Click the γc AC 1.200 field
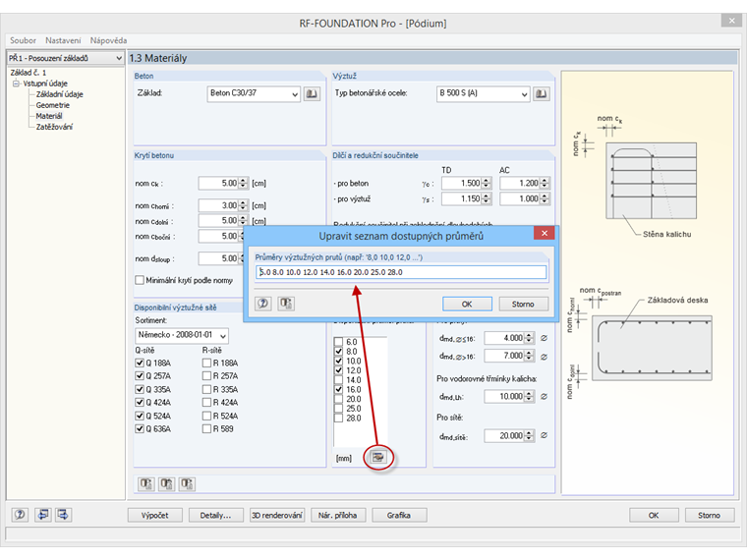Image resolution: width=747 pixels, height=560 pixels. 520,183
